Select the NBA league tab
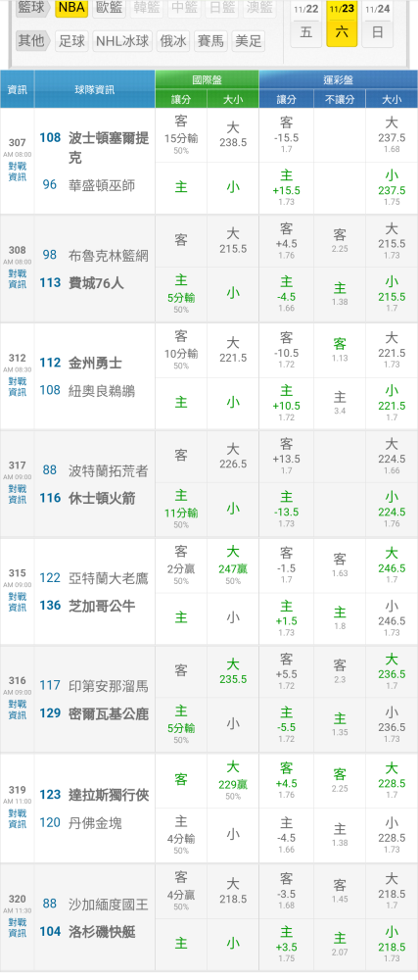This screenshot has width=418, height=980. coord(71,8)
